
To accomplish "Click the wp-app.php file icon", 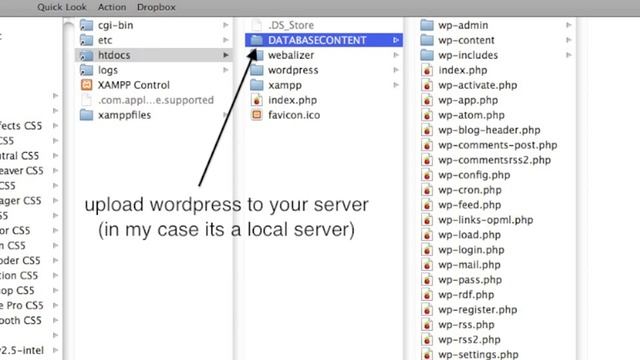I will 427,100.
